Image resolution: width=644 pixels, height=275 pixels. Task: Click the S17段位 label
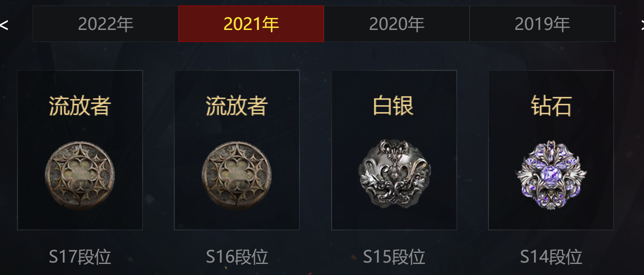(80, 257)
